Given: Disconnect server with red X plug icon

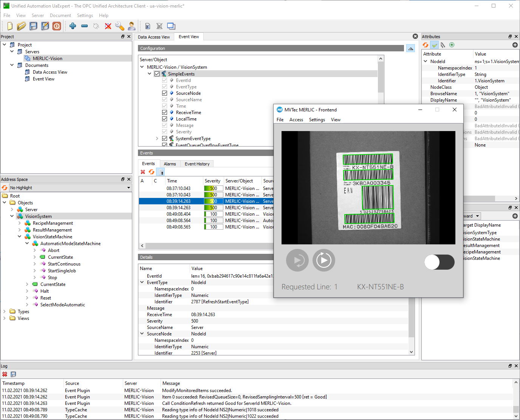Looking at the screenshot, I should tap(108, 26).
